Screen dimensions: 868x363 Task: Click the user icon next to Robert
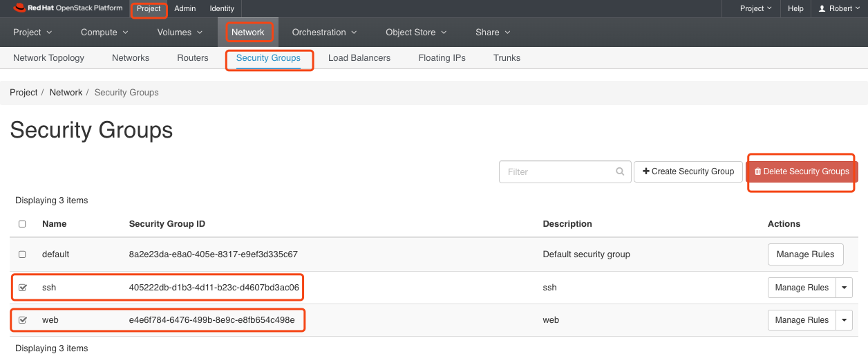click(822, 9)
